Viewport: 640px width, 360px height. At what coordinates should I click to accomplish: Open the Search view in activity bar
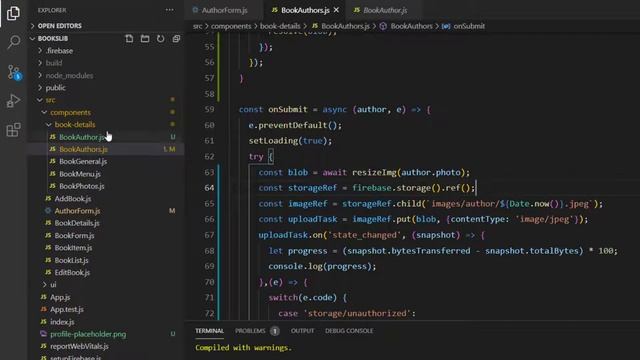[13, 42]
